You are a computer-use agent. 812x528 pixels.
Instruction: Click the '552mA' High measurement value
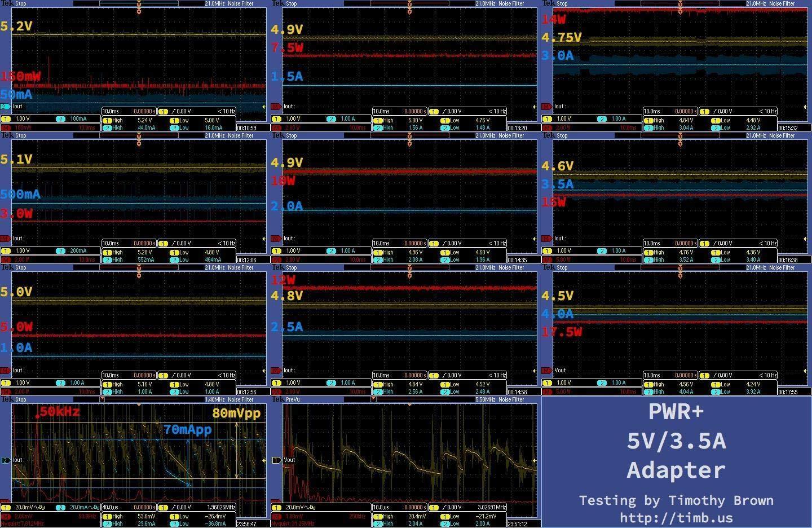[x=145, y=259]
